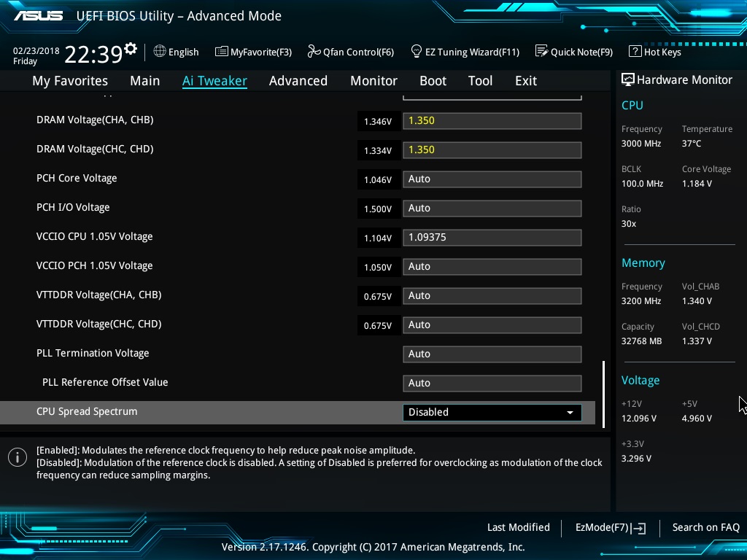Open the Main tab

[x=145, y=81]
